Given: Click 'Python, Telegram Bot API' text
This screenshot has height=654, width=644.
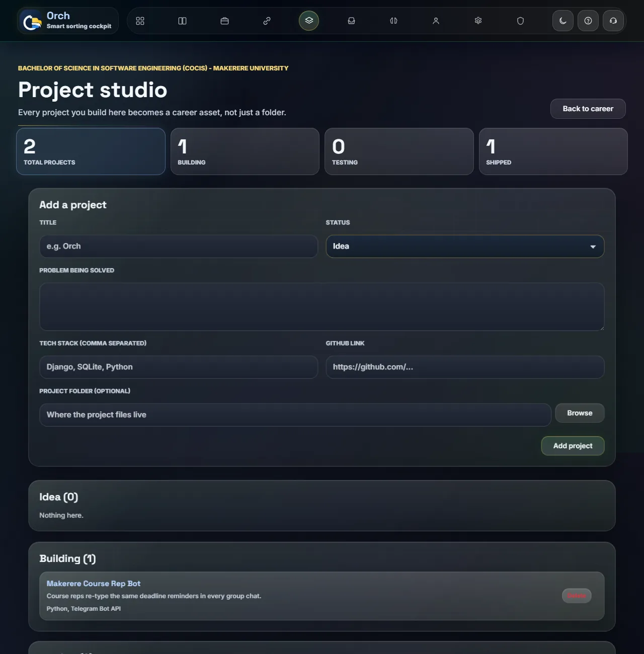Looking at the screenshot, I should pyautogui.click(x=84, y=608).
